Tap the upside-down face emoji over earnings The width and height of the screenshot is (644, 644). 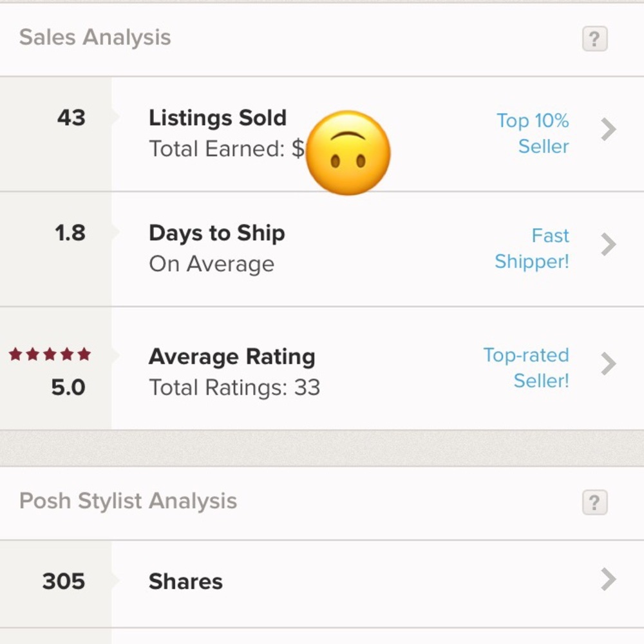point(348,152)
